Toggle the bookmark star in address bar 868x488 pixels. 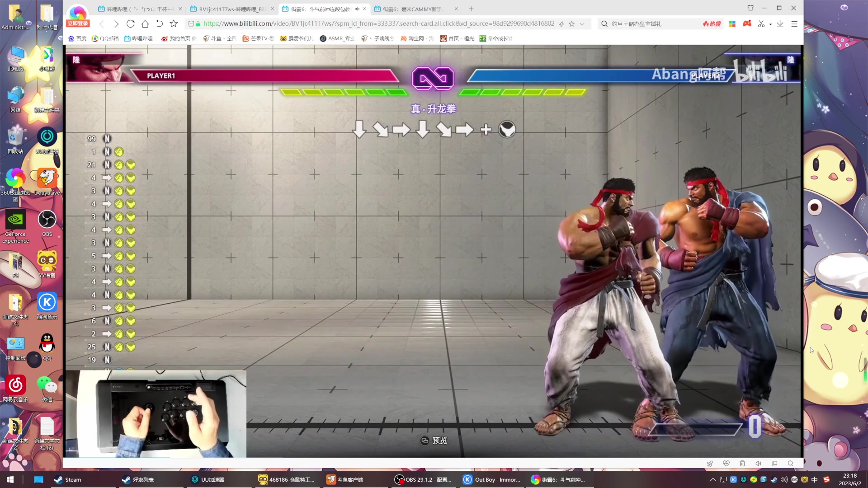pos(571,24)
